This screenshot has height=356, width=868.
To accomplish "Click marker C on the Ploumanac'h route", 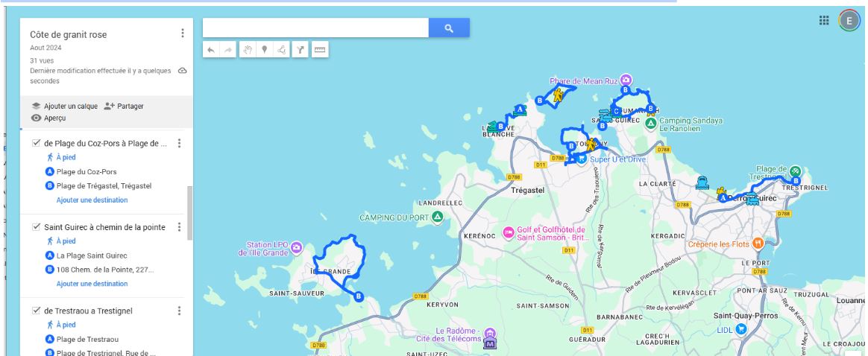I will [615, 111].
